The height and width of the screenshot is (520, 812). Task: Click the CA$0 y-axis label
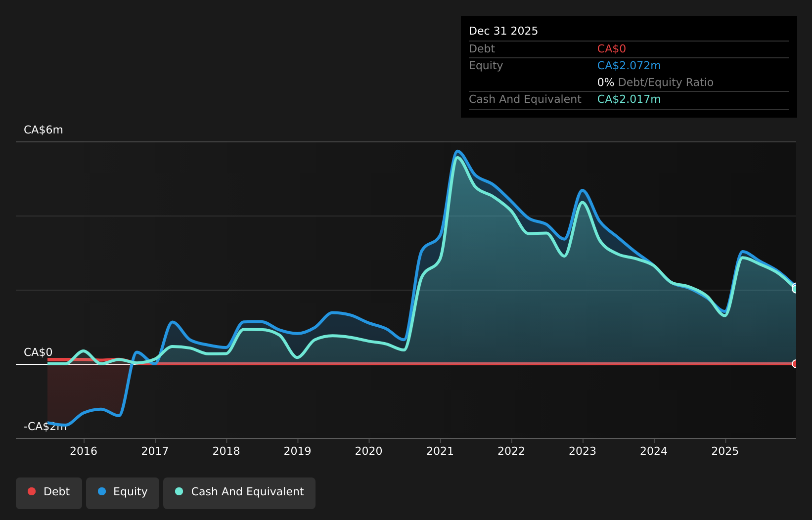[38, 352]
